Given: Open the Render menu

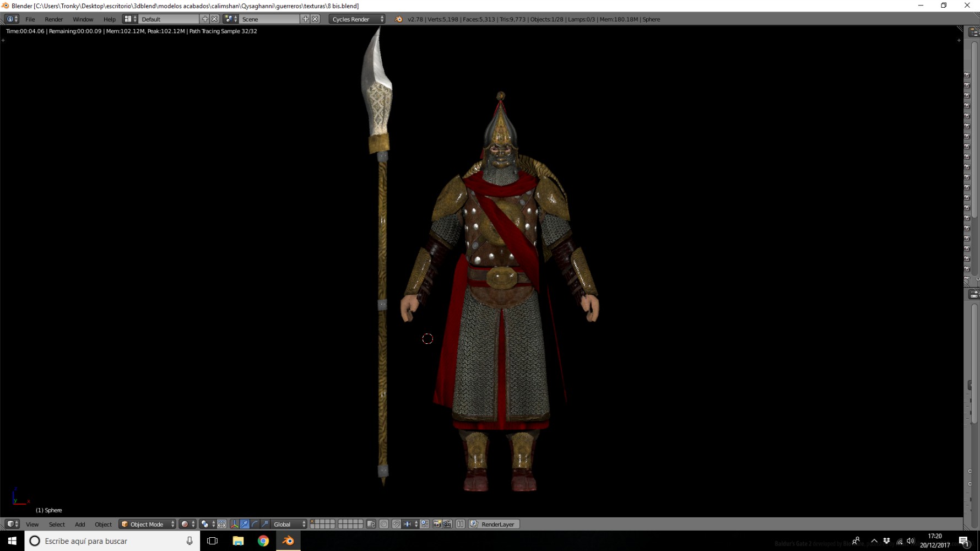Looking at the screenshot, I should 53,19.
